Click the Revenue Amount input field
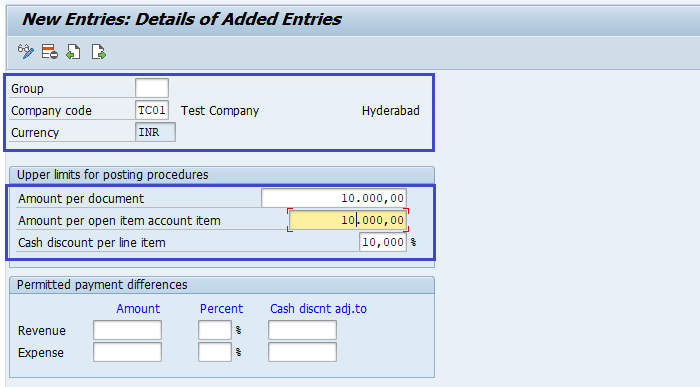This screenshot has width=700, height=387. (127, 330)
